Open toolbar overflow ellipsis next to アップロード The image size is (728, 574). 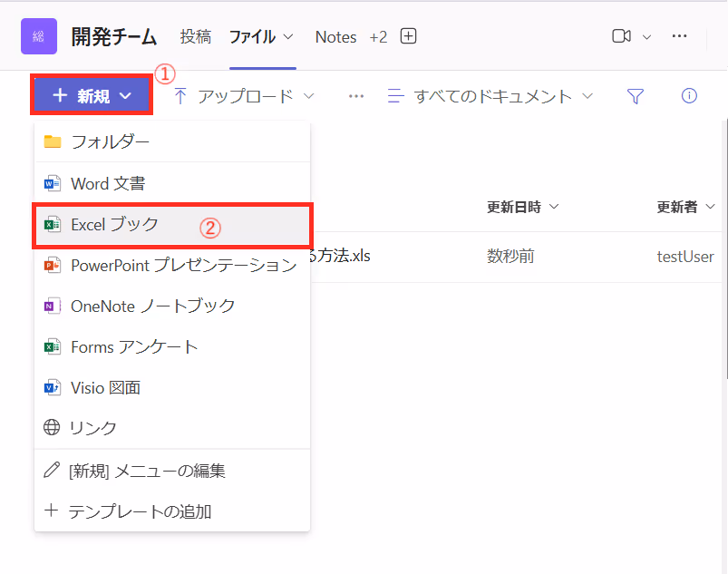pos(356,96)
